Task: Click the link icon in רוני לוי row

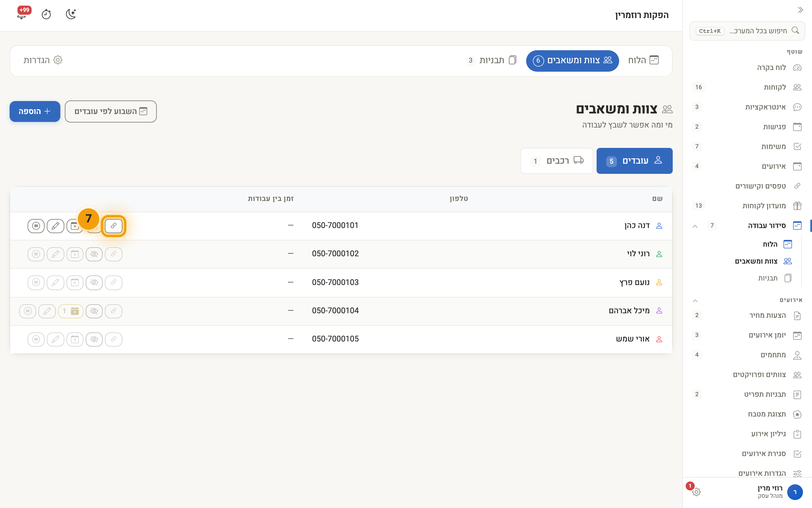Action: point(113,254)
